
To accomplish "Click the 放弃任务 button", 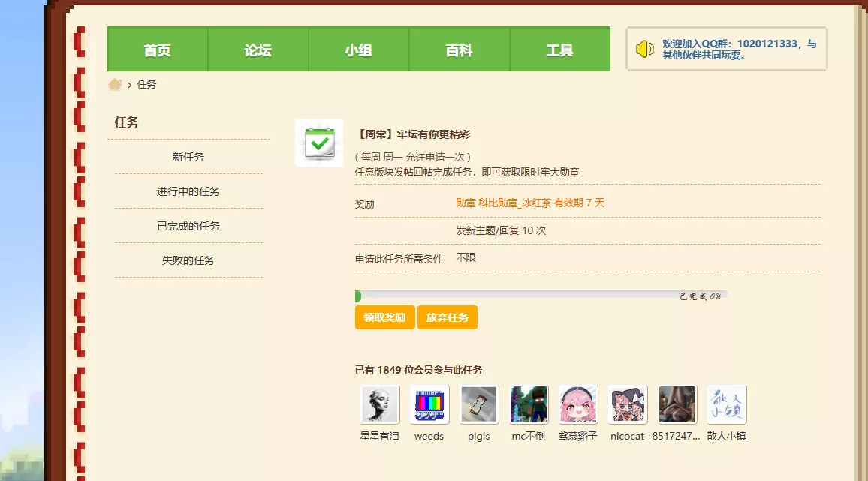I will point(448,317).
